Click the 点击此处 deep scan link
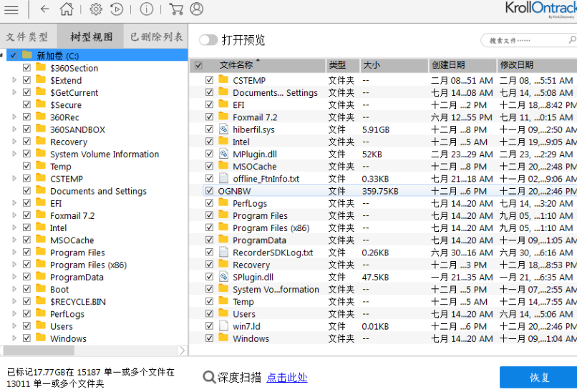This screenshot has height=392, width=577. click(x=287, y=378)
